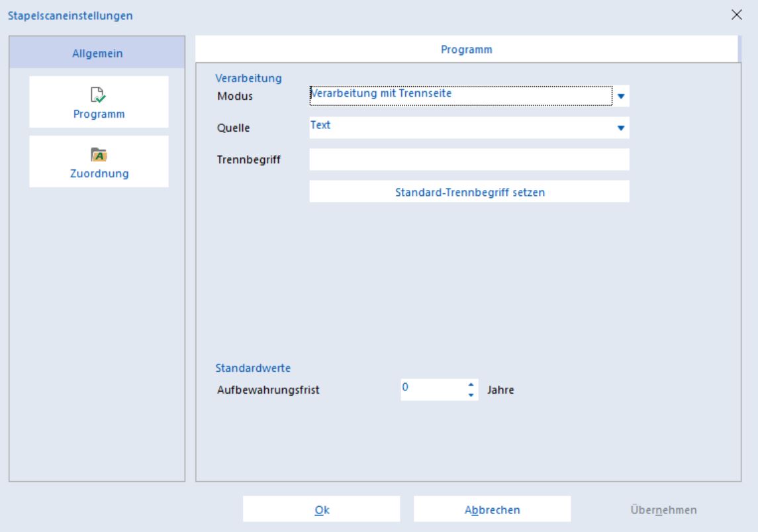
Task: Expand the Quelle dropdown arrow
Action: (x=621, y=128)
